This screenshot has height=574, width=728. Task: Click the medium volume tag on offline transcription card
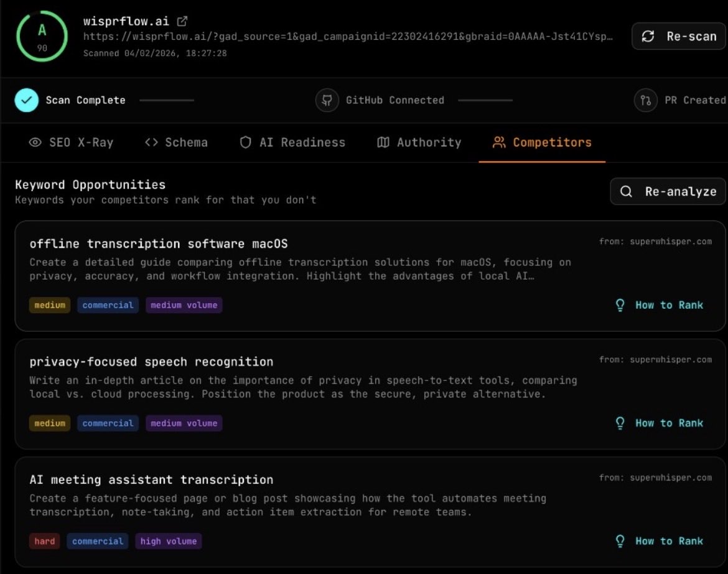tap(184, 305)
